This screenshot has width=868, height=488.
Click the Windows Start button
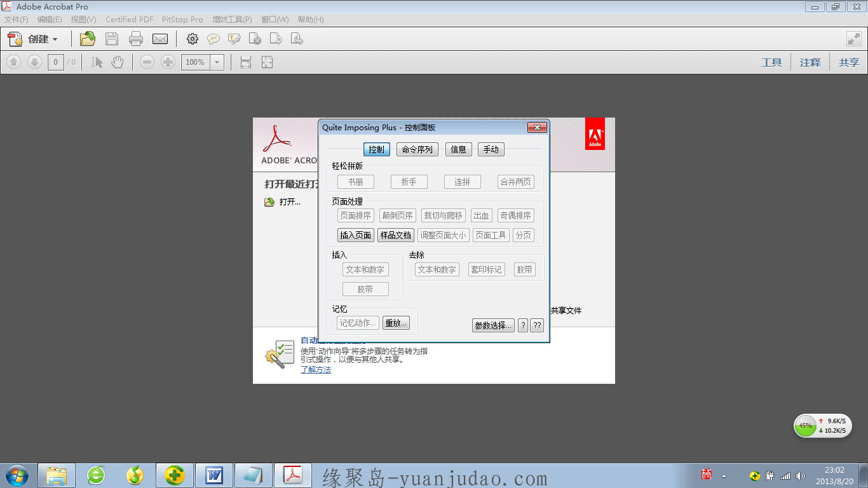click(x=17, y=475)
